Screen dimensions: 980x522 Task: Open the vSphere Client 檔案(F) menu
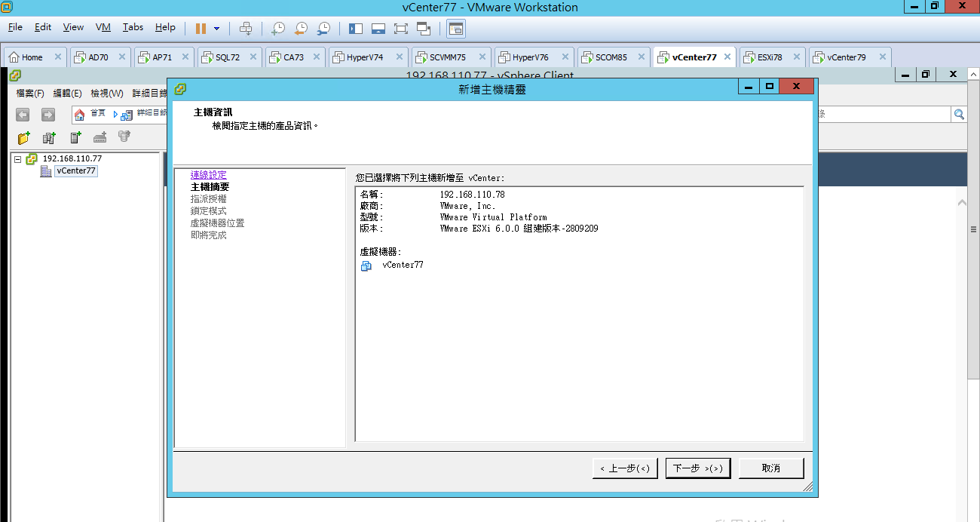pyautogui.click(x=30, y=94)
